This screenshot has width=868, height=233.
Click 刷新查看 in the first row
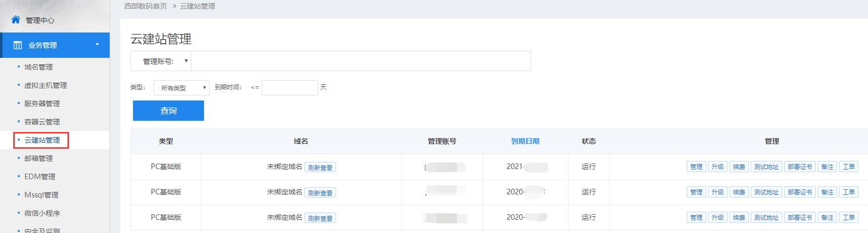point(320,168)
